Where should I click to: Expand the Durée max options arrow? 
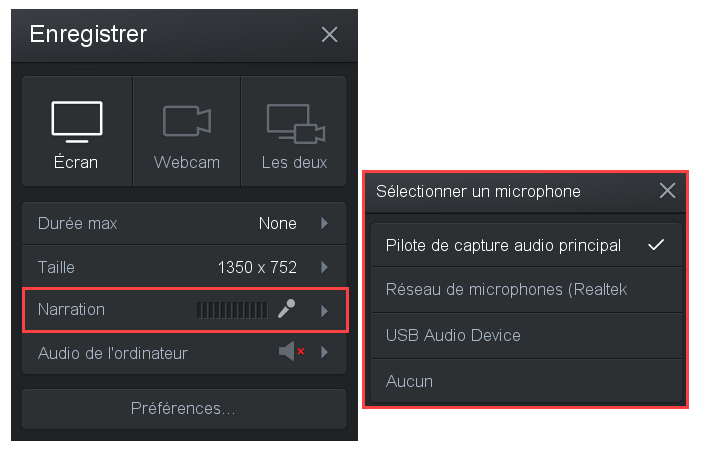(x=325, y=223)
